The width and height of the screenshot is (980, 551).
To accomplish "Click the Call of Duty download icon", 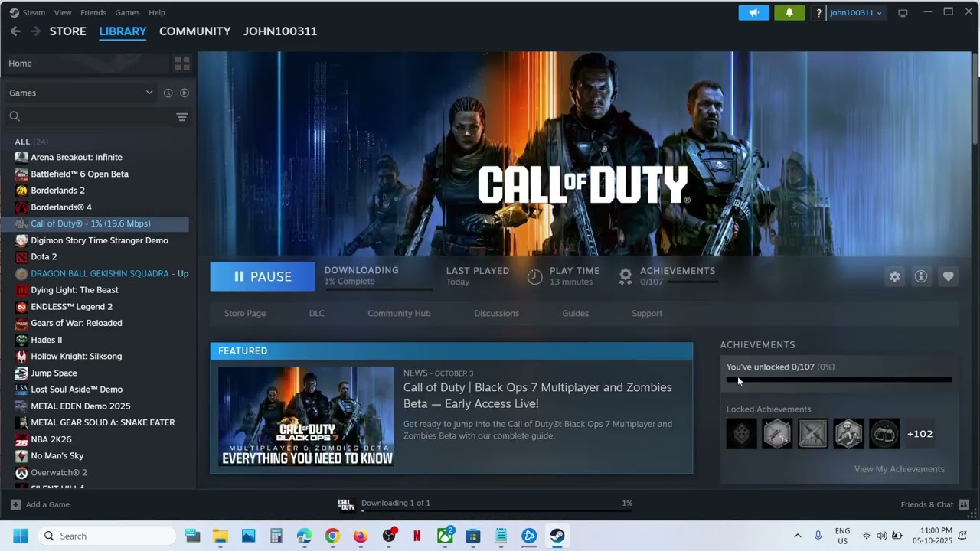I will pos(347,504).
